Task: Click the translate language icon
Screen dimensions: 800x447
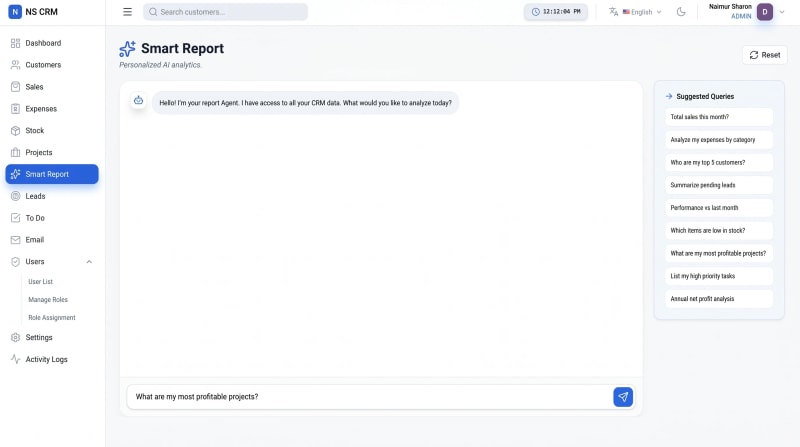Action: pyautogui.click(x=613, y=12)
